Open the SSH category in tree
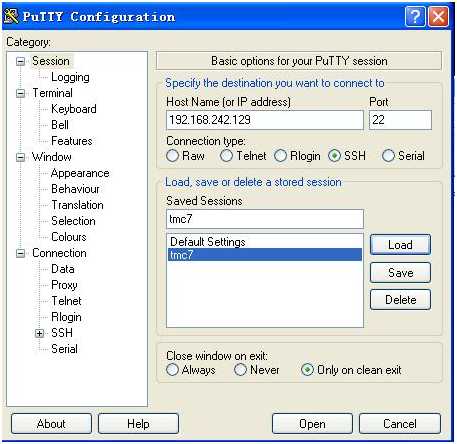 pos(62,333)
